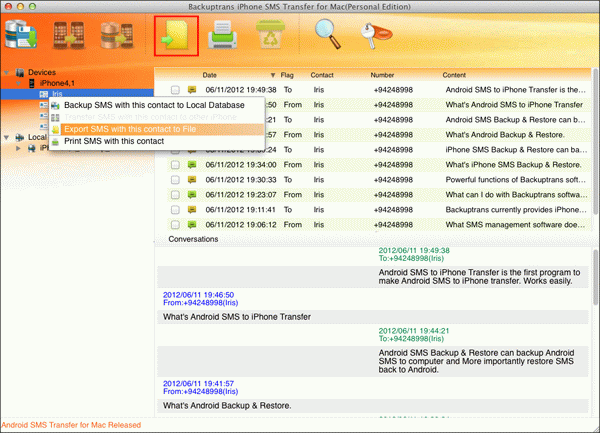The width and height of the screenshot is (600, 433).
Task: Click the iPhone backup icon under Local Database
Action: click(x=32, y=148)
